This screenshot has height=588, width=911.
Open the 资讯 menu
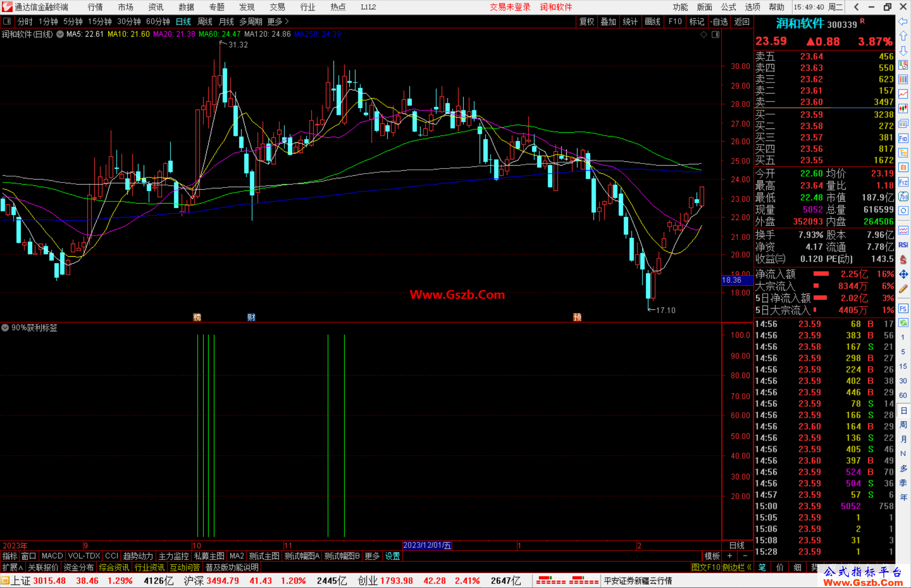(156, 7)
